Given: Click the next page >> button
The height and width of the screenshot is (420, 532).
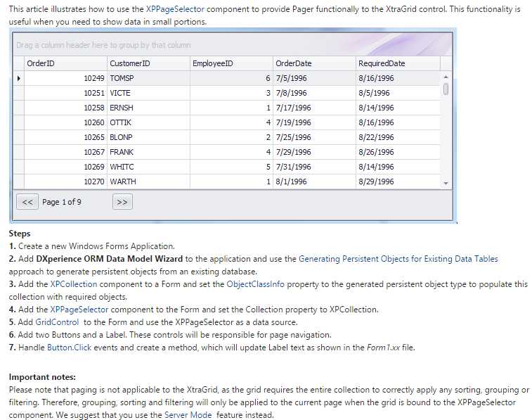Looking at the screenshot, I should pos(122,202).
